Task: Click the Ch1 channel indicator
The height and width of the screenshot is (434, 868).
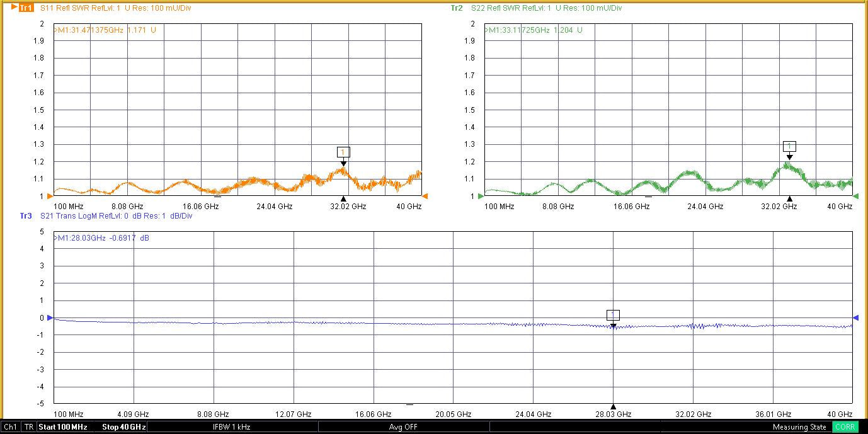Action: click(11, 427)
